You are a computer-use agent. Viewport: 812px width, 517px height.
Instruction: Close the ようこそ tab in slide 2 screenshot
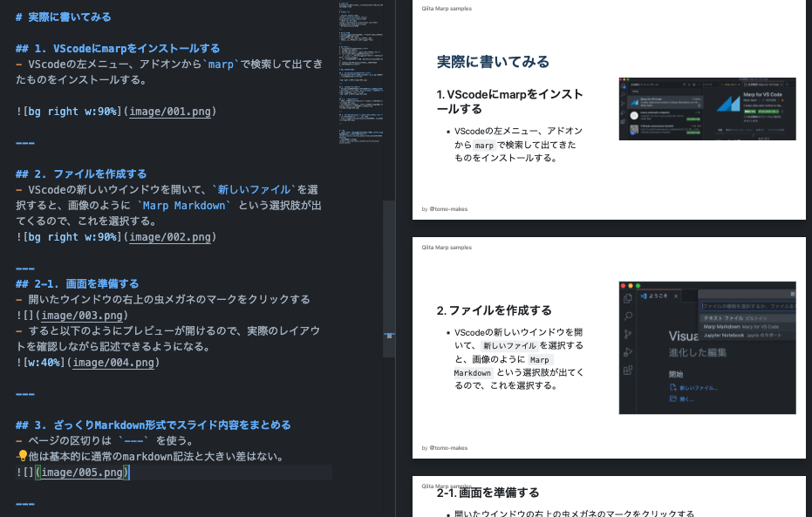676,296
